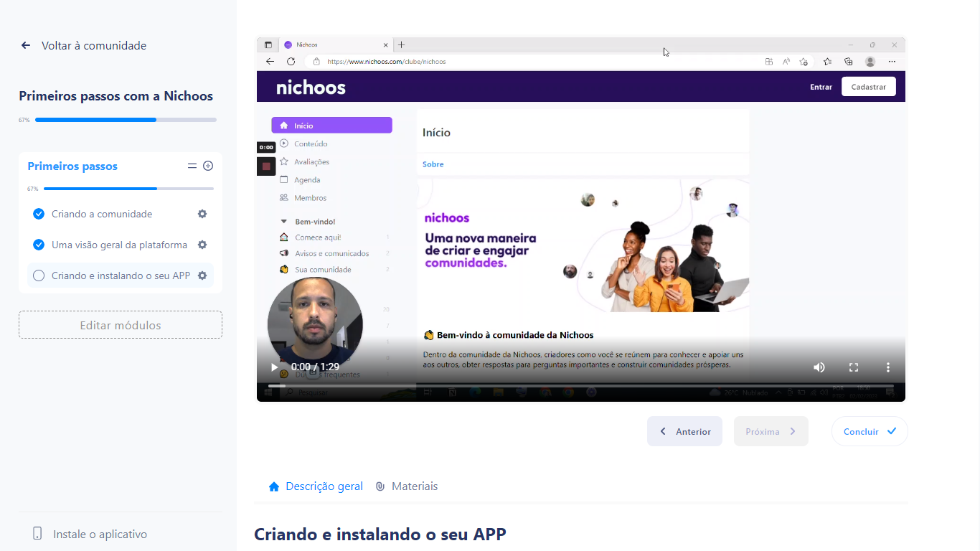Open the video's three-dot options menu
The image size is (980, 551).
point(888,367)
